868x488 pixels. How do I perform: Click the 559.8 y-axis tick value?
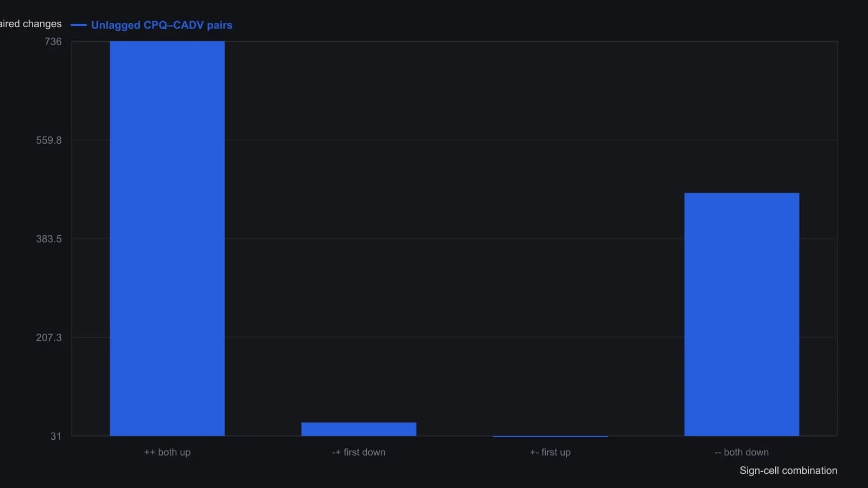point(49,140)
